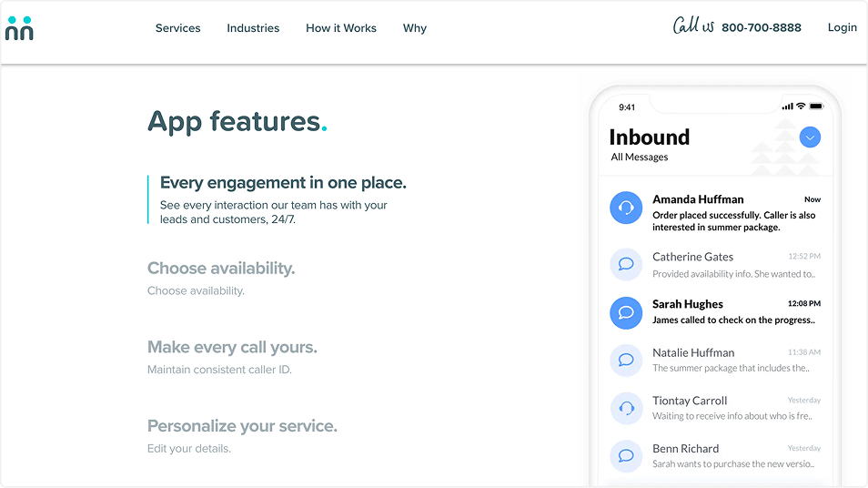This screenshot has height=488, width=868.
Task: Click the '11:38 AM' timestamp
Action: pos(803,352)
